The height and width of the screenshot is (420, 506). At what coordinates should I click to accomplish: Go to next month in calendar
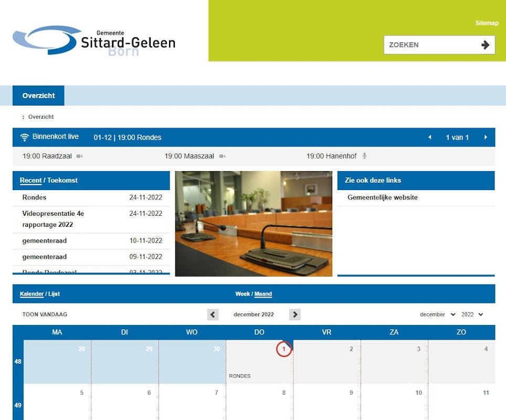point(295,314)
